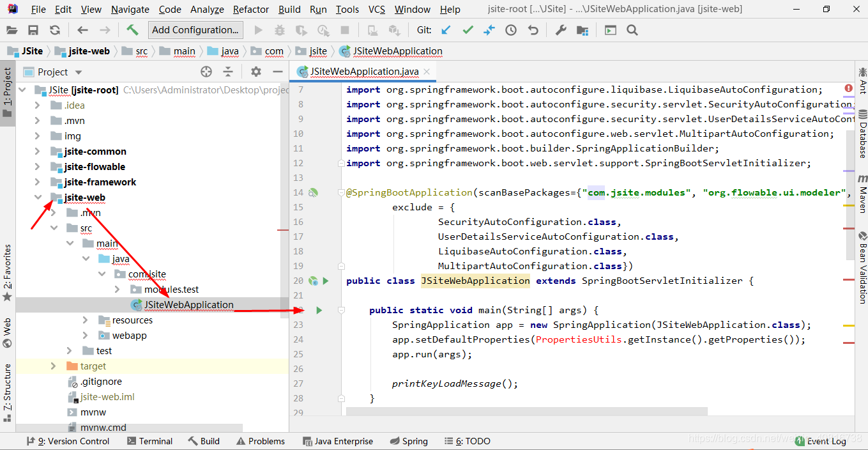Viewport: 868px width, 450px height.
Task: Open the Java Enterprise tool window
Action: 337,441
